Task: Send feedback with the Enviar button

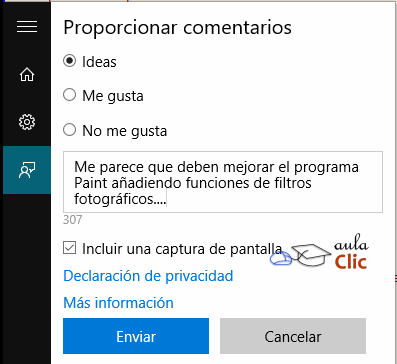Action: (136, 336)
